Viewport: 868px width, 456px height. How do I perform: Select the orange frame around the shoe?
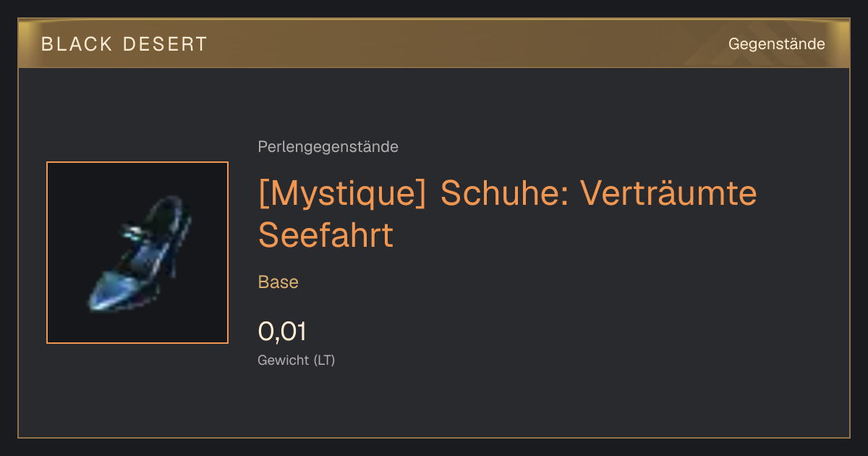click(137, 253)
